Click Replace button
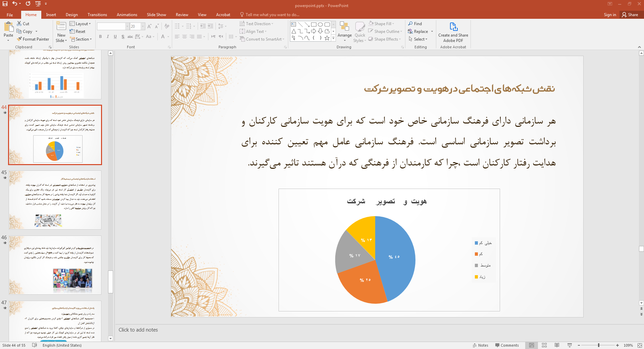This screenshot has height=349, width=644. 418,32
